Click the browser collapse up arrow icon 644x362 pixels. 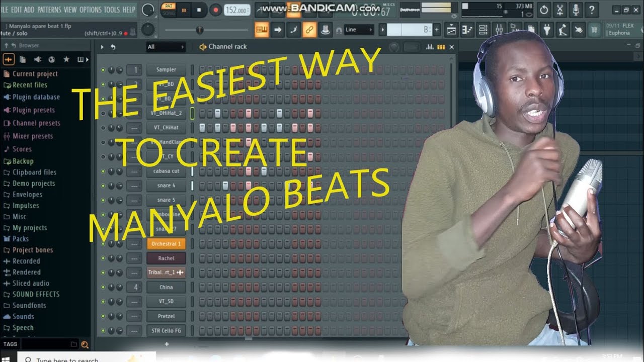(6, 45)
